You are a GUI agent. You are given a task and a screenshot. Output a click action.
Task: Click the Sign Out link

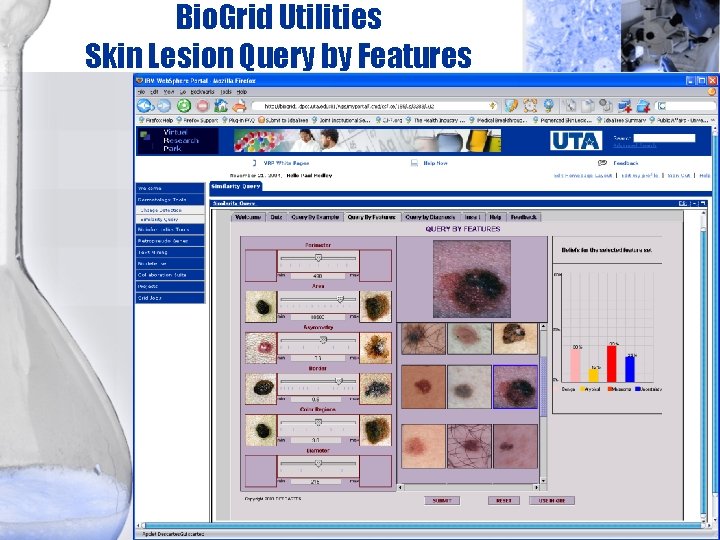click(679, 175)
